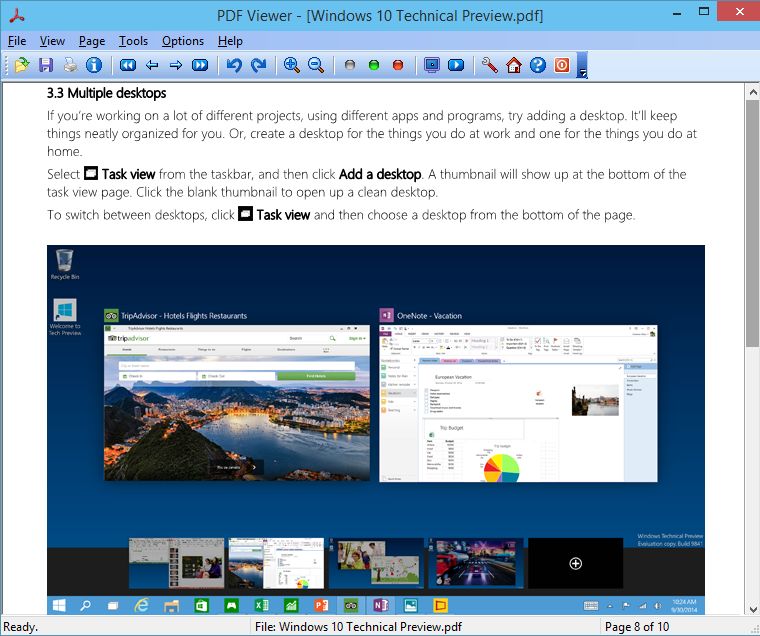Click the Internet Explorer icon in the pictured taskbar
This screenshot has height=636, width=760.
(x=141, y=605)
